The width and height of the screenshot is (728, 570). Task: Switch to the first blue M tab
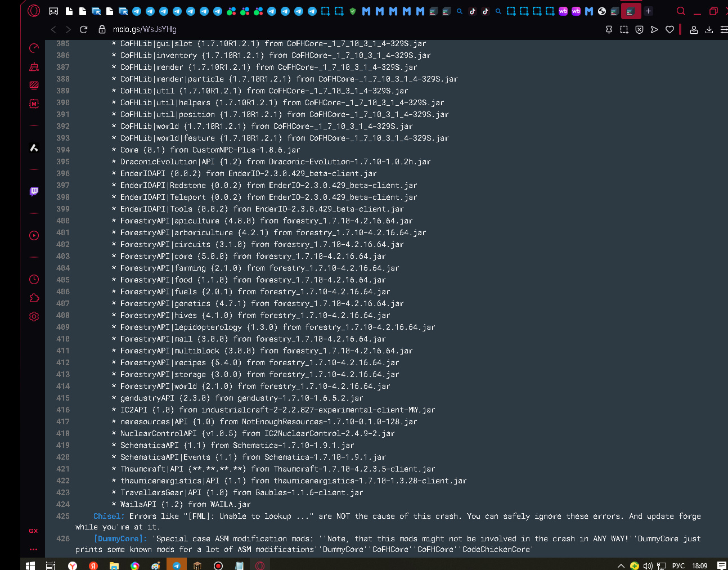[x=366, y=11]
